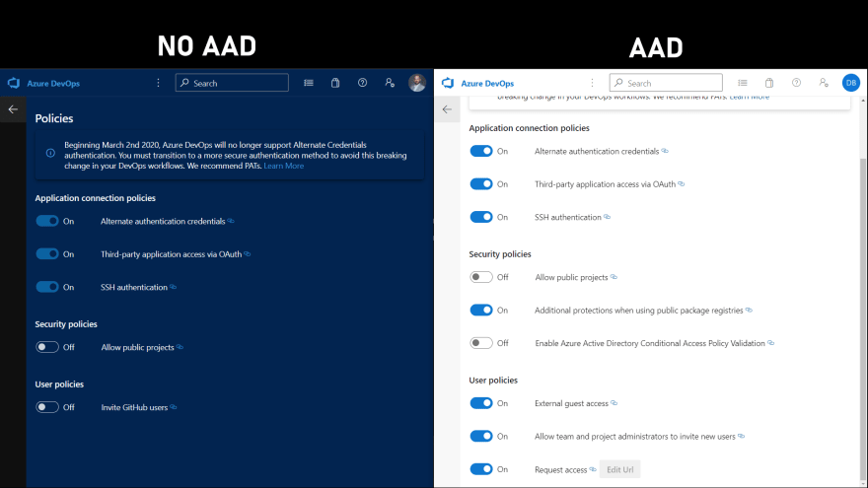
Task: Enable Allow public projects in AAD panel
Action: tap(481, 277)
